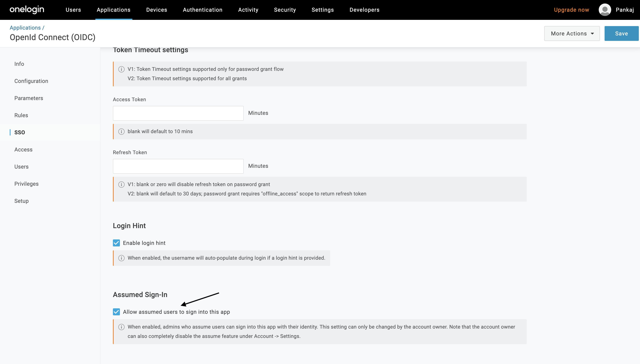Click the Access Token input field
640x364 pixels.
coord(178,113)
